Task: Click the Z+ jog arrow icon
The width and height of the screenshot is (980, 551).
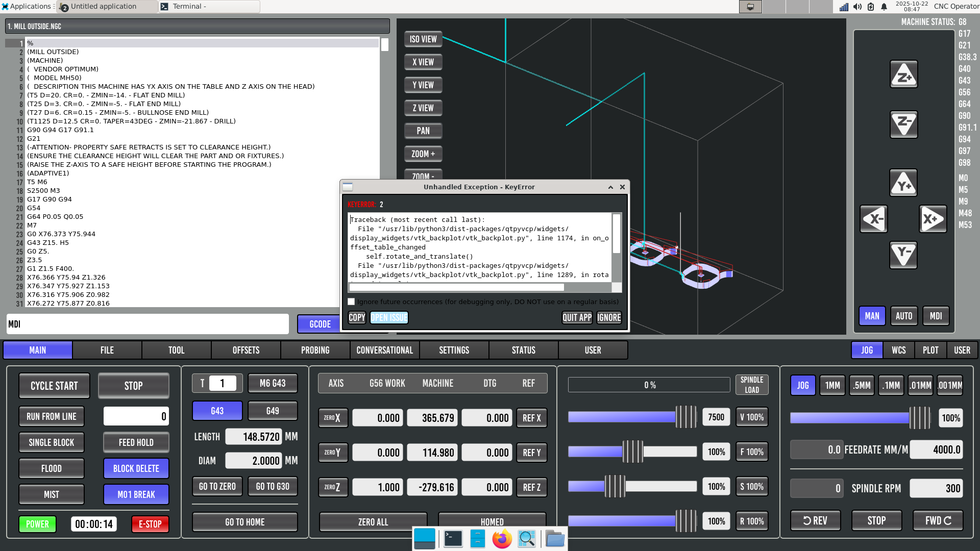Action: [x=903, y=75]
